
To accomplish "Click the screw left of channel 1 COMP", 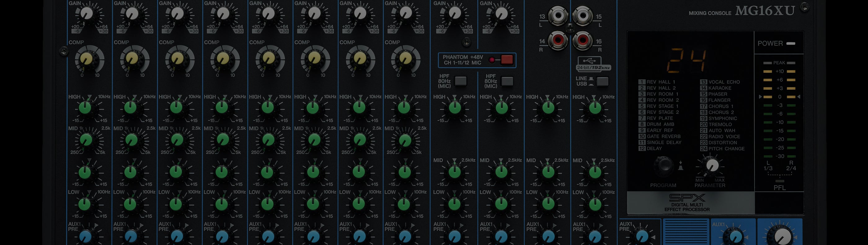I will (63, 51).
